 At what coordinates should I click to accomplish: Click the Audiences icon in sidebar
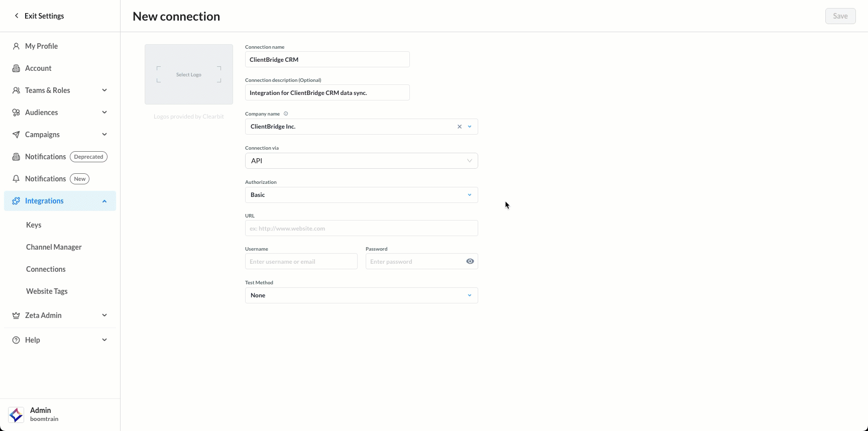coord(16,113)
